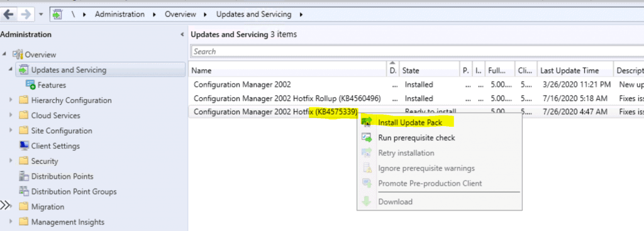Click the Run prerequisite check icon
Screen dimensions: 644x231
click(367, 137)
